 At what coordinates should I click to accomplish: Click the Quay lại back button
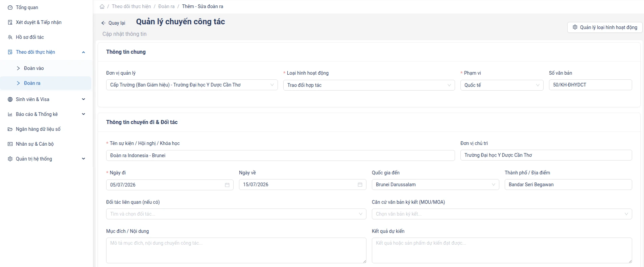[113, 23]
